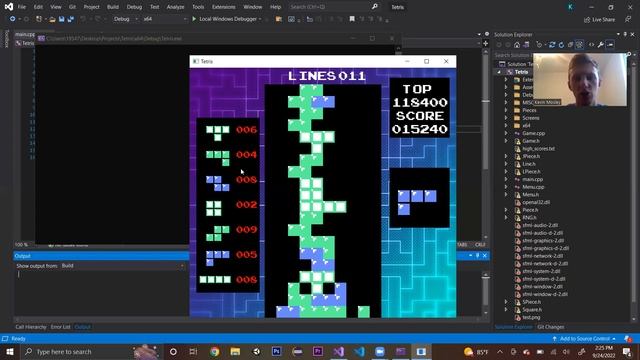Switch to the Git Changes tab
The image size is (640, 360).
[551, 327]
